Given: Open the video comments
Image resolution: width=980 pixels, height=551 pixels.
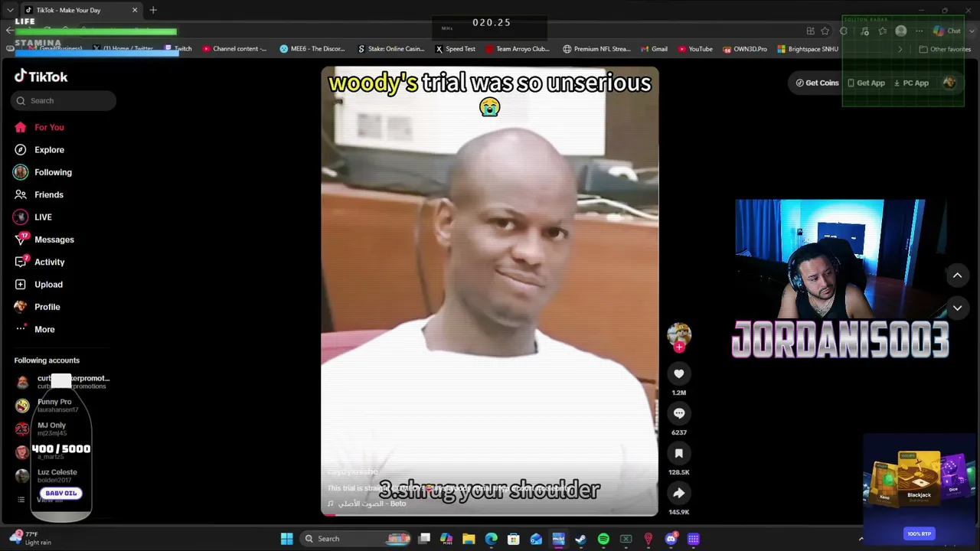Looking at the screenshot, I should pyautogui.click(x=679, y=413).
